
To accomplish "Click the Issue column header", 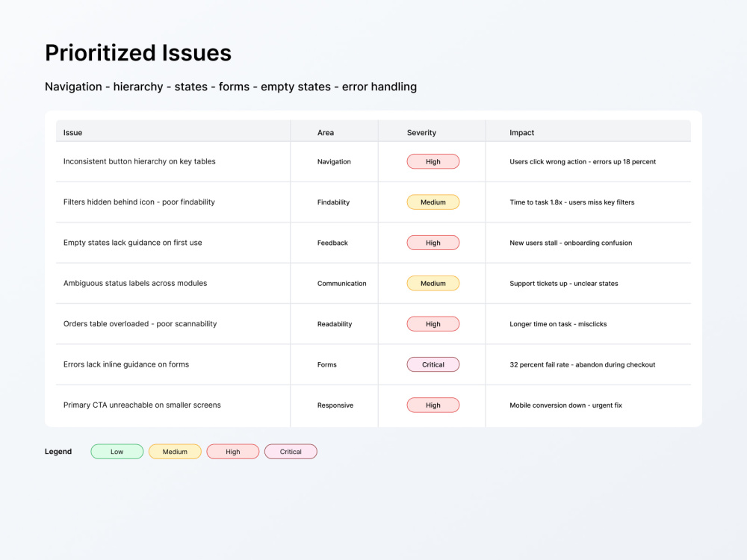I will click(x=73, y=133).
